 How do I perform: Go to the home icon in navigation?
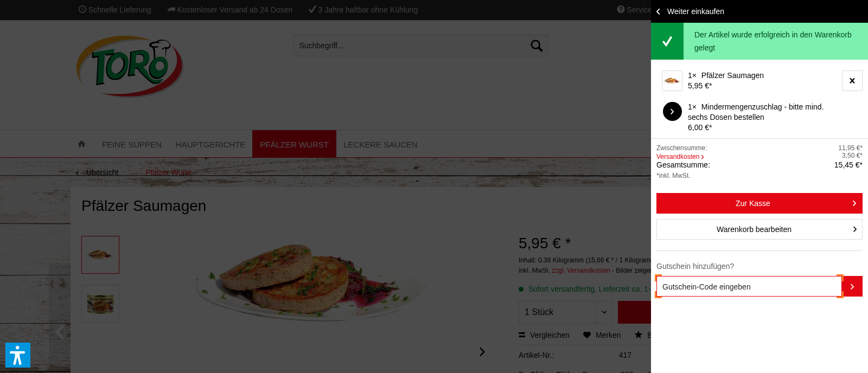coord(81,144)
